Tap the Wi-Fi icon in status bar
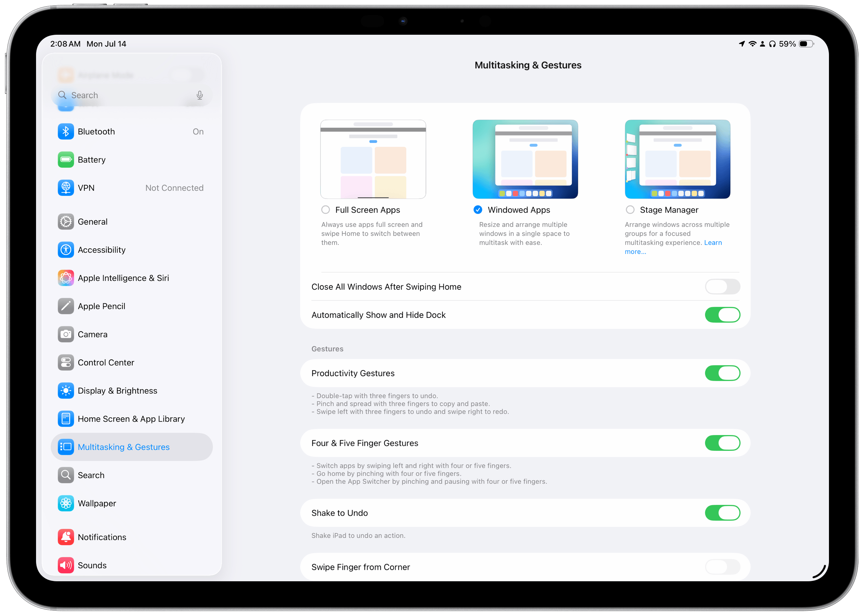 [752, 44]
